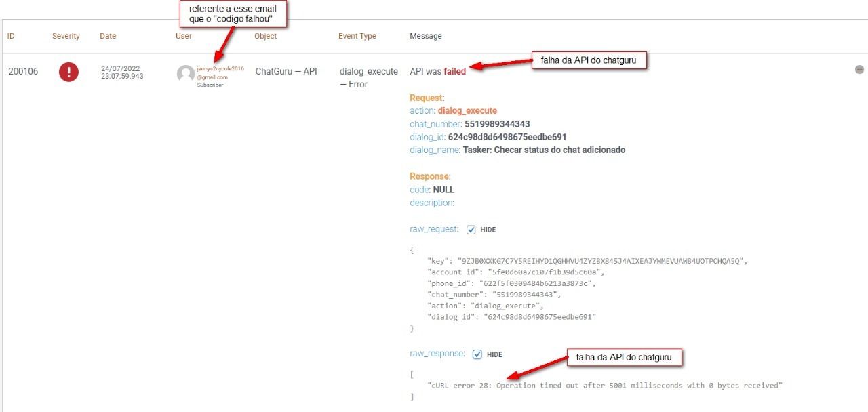Image resolution: width=868 pixels, height=412 pixels.
Task: Toggle the raw_response HIDE checkbox
Action: coord(477,354)
